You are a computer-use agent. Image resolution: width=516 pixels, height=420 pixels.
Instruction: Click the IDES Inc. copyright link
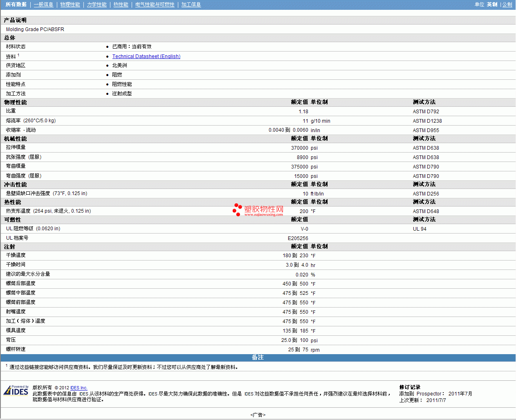(79, 388)
